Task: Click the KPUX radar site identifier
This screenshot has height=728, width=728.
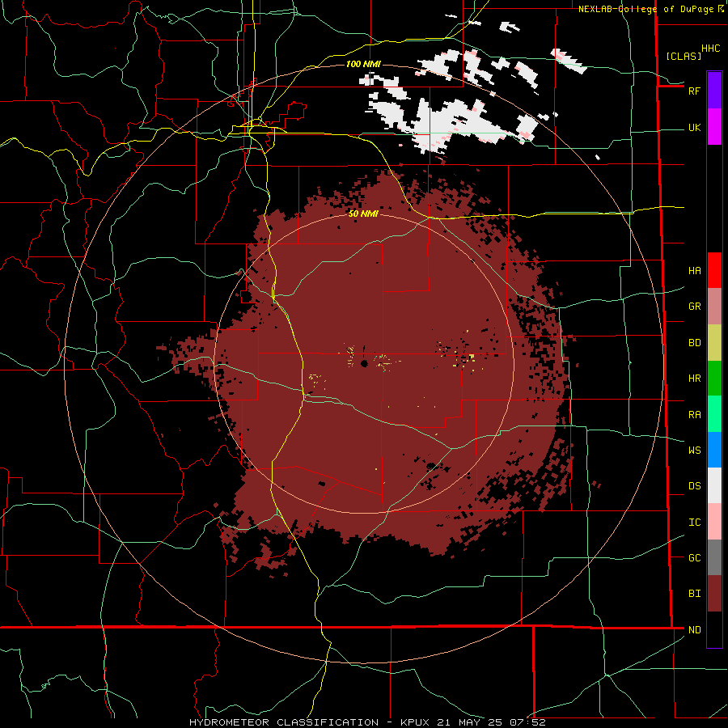Action: (x=416, y=722)
